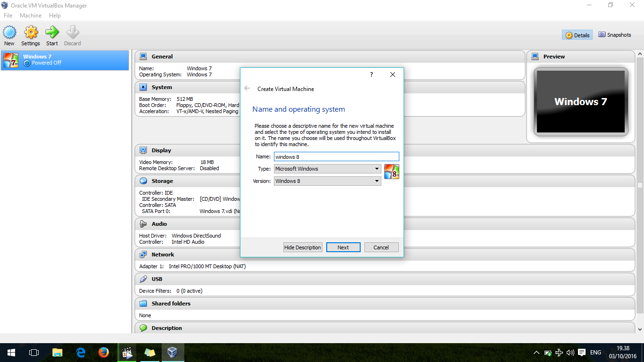Click the Base Memory 512 MB value
Screen dimensions: 644x362
click(x=185, y=99)
